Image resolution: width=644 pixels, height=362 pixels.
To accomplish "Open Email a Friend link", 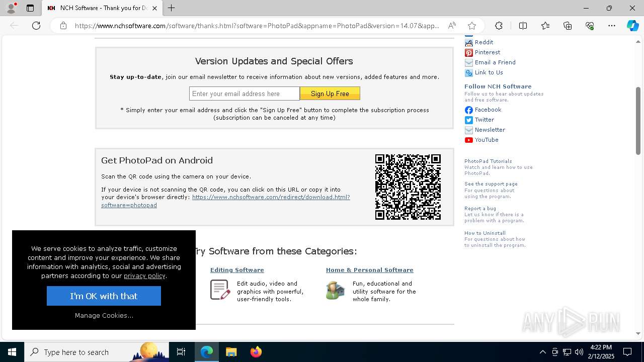I will point(495,62).
